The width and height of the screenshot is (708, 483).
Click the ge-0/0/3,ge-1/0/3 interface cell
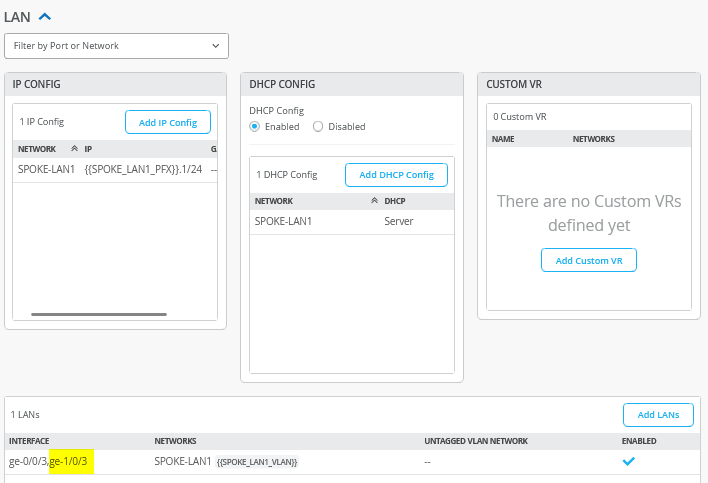pyautogui.click(x=48, y=461)
